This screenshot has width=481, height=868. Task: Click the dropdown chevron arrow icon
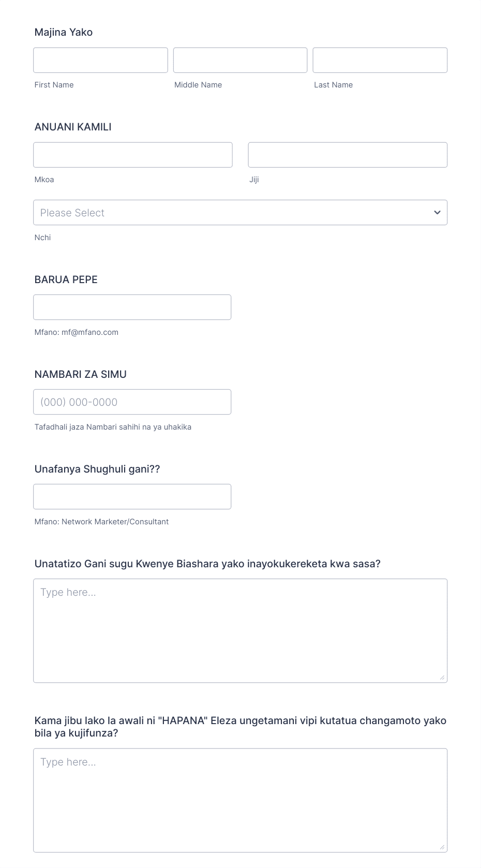[x=437, y=213]
